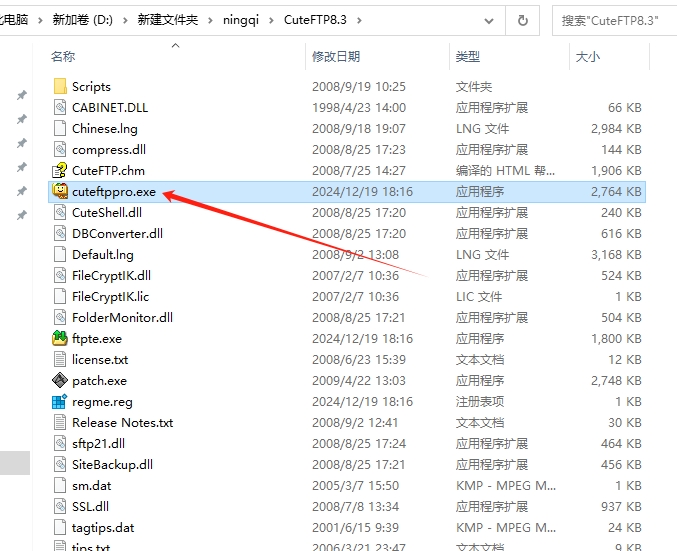Screen dimensions: 677x551
Task: Select the file name SiteBackup.dll
Action: coord(112,465)
